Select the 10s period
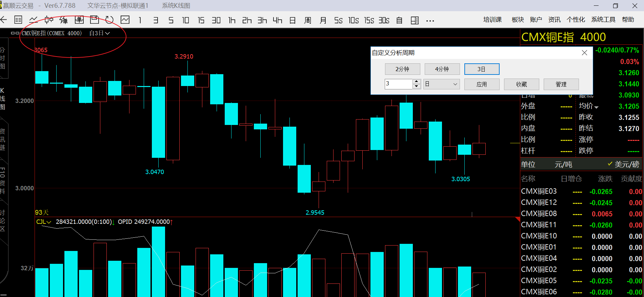The width and height of the screenshot is (644, 297). [354, 20]
